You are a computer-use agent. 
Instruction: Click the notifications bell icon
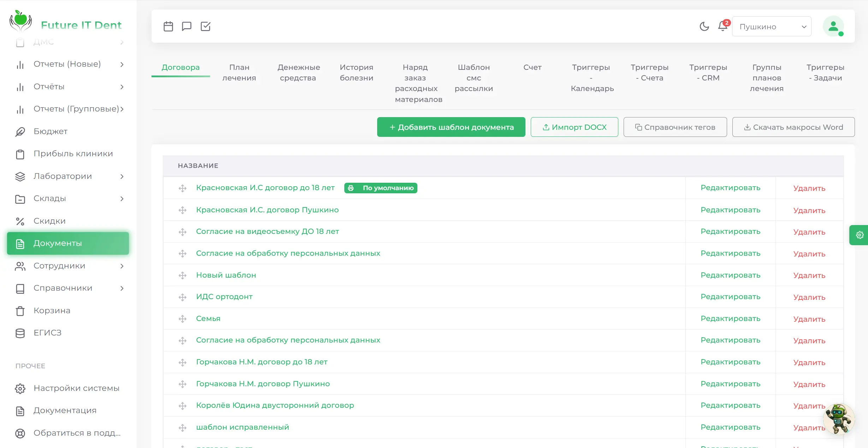723,26
